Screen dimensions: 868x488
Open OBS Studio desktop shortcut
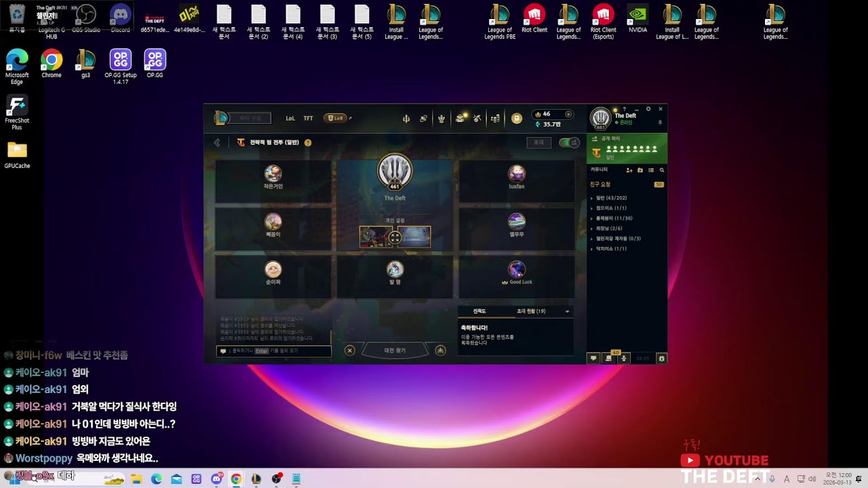pyautogui.click(x=86, y=18)
